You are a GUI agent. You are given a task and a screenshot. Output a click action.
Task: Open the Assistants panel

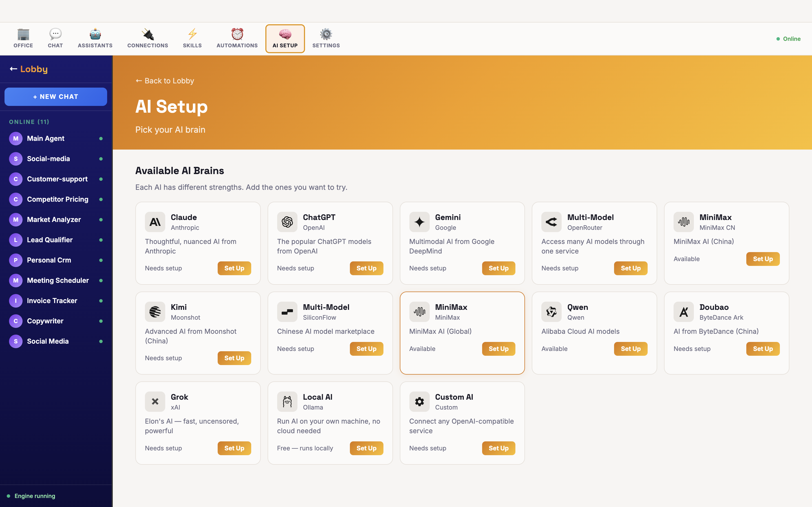[x=95, y=38]
